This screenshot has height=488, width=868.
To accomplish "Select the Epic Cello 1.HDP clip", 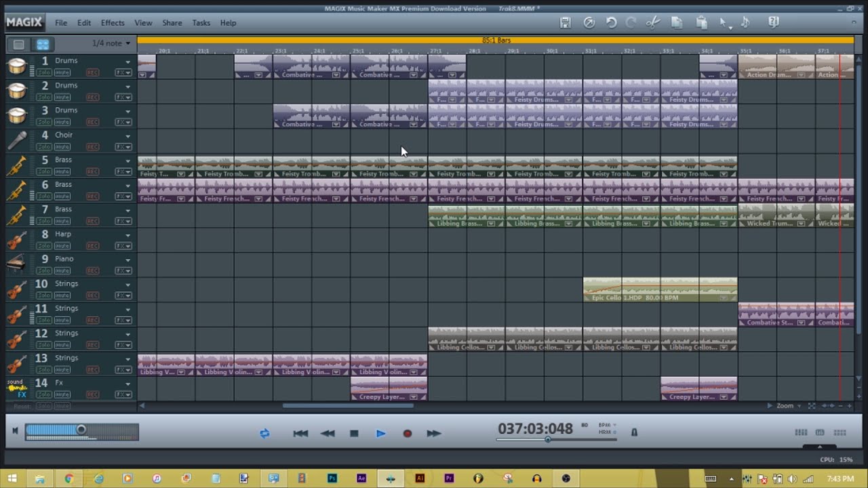I will (660, 289).
